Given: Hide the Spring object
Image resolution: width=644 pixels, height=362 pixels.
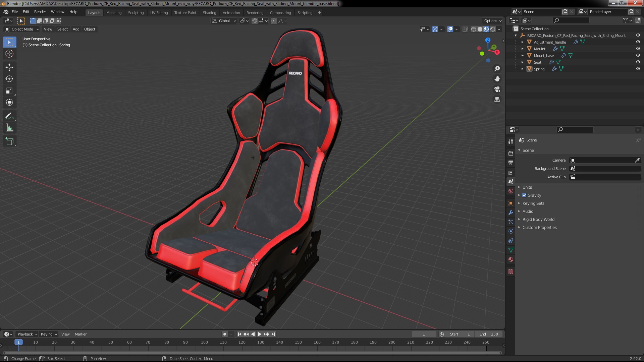Looking at the screenshot, I should pos(638,69).
